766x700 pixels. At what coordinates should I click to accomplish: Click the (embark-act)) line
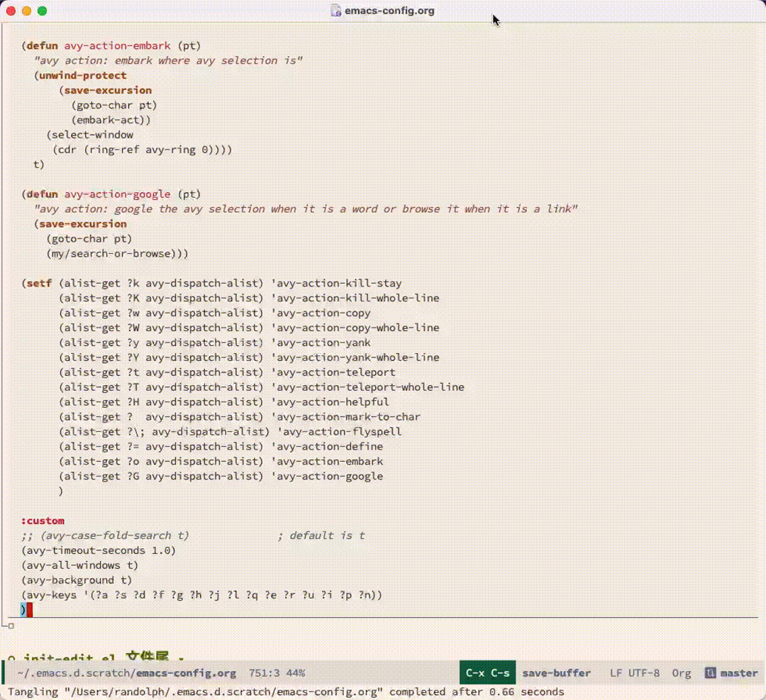(111, 120)
